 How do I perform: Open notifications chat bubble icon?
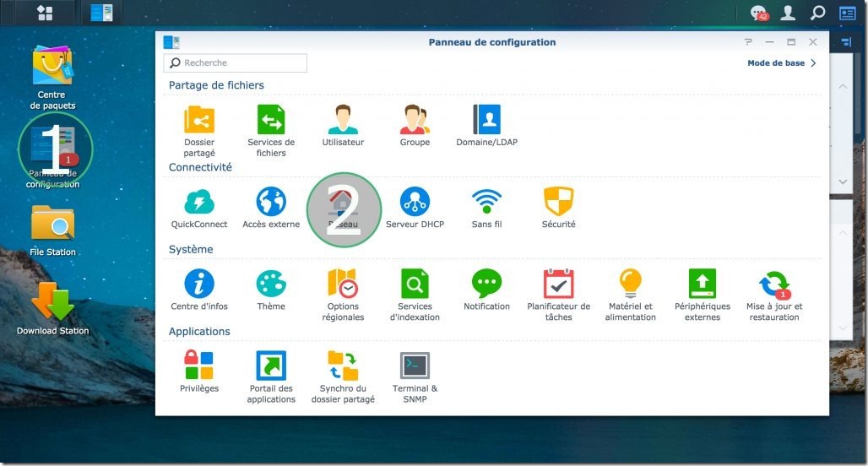pos(759,13)
